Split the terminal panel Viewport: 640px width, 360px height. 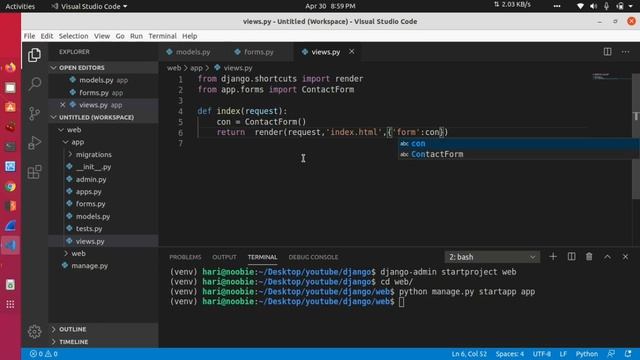[571, 257]
